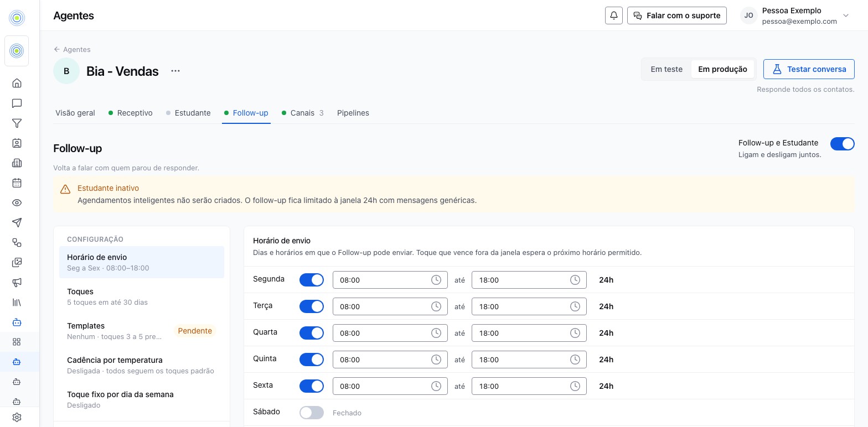Open the Receptivo tab
Image resolution: width=868 pixels, height=427 pixels.
click(131, 113)
